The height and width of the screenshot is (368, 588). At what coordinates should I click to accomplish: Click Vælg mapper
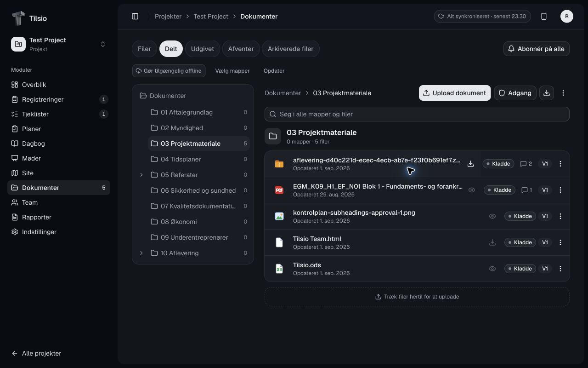point(232,71)
